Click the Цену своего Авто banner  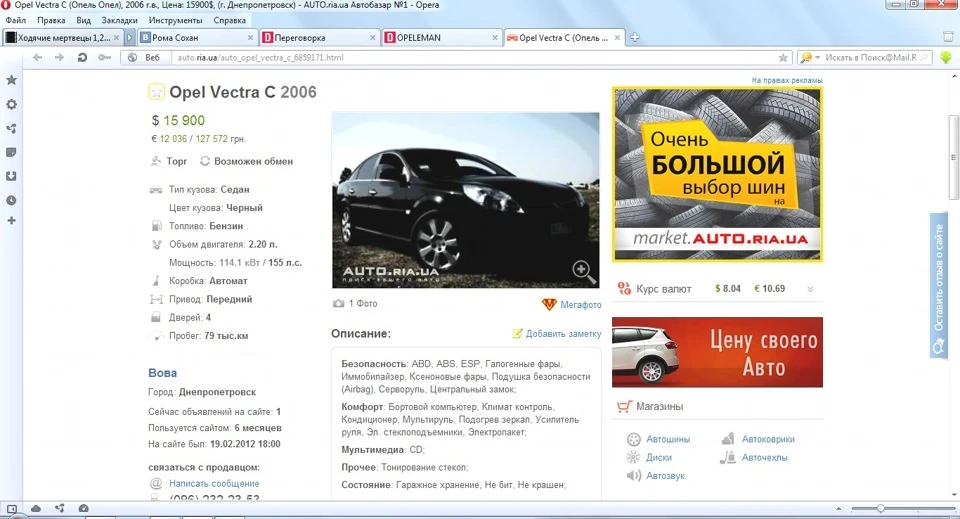pyautogui.click(x=717, y=352)
